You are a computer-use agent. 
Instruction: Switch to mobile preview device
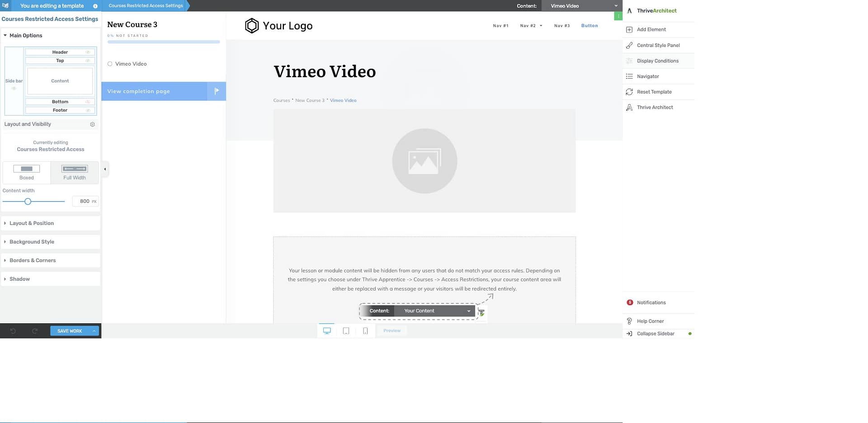pyautogui.click(x=365, y=331)
